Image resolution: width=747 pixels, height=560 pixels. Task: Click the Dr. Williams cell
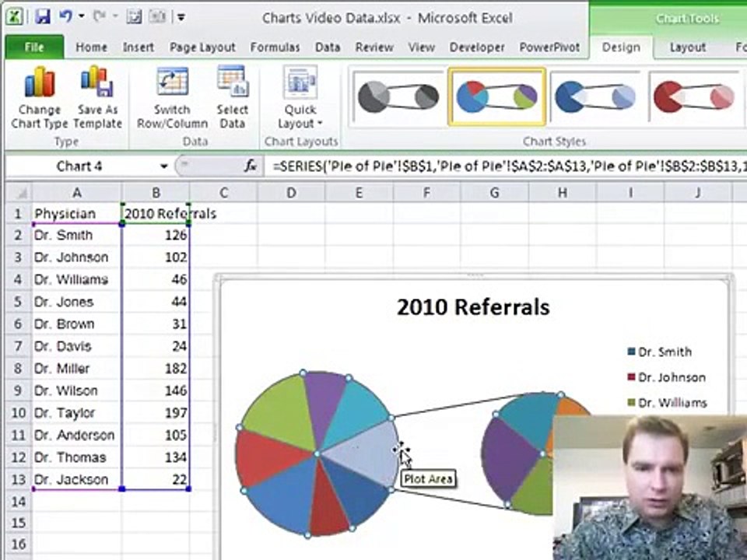[x=76, y=279]
